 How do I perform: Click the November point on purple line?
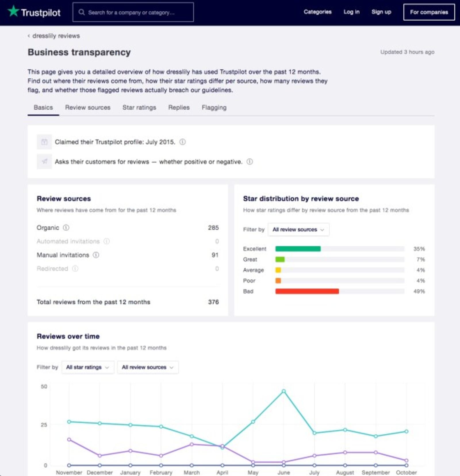(69, 440)
